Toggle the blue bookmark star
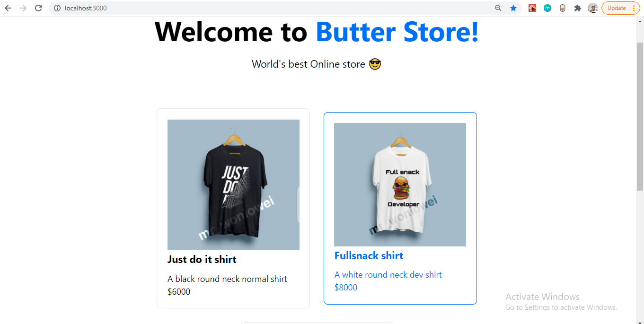Image resolution: width=644 pixels, height=324 pixels. coord(513,8)
